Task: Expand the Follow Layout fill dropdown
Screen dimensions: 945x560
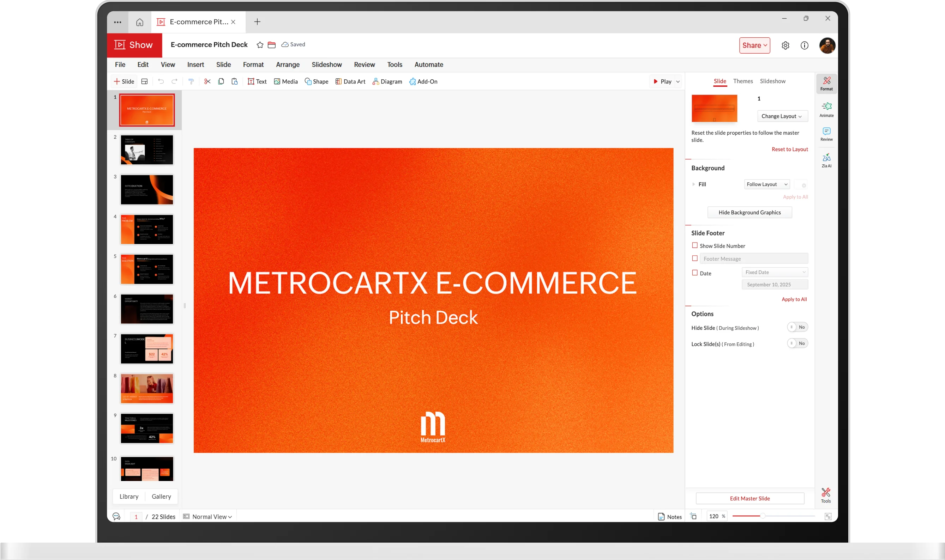Action: coord(767,184)
